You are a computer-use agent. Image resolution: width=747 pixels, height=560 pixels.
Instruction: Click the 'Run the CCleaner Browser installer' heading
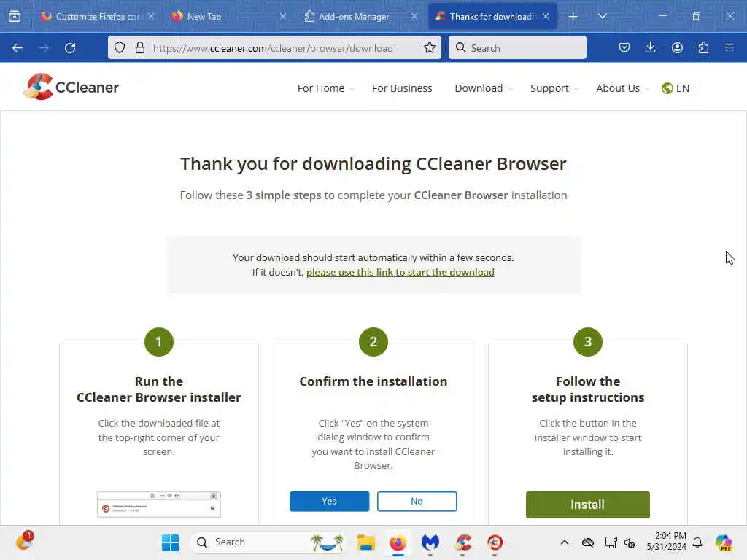coord(158,389)
